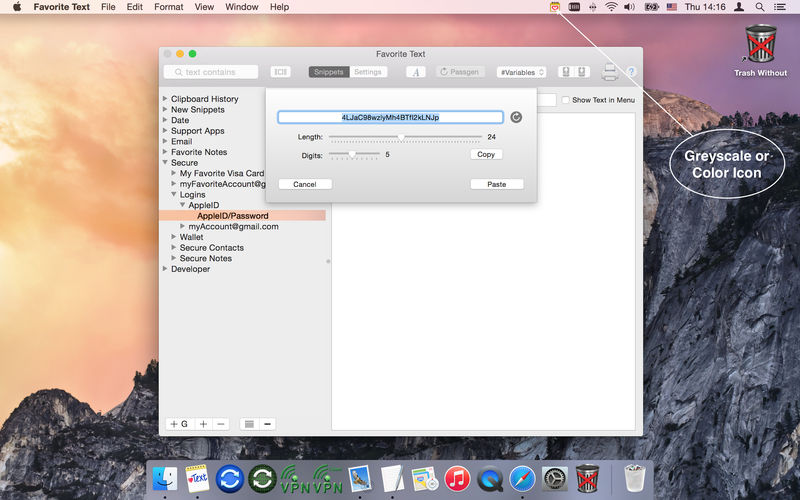Click the list view icon at bottom

point(249,424)
